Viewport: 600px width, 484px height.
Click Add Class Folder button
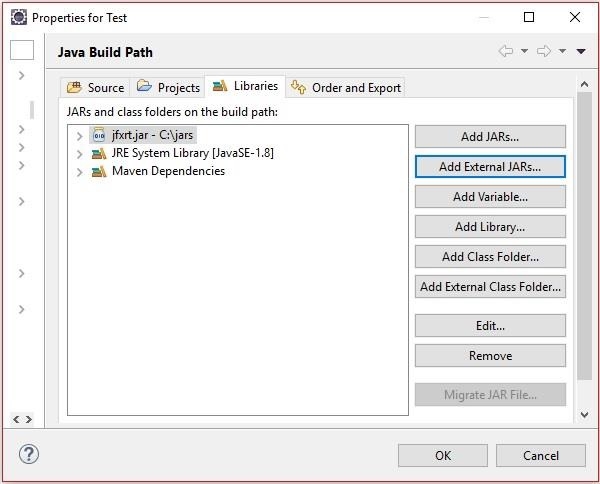(490, 257)
